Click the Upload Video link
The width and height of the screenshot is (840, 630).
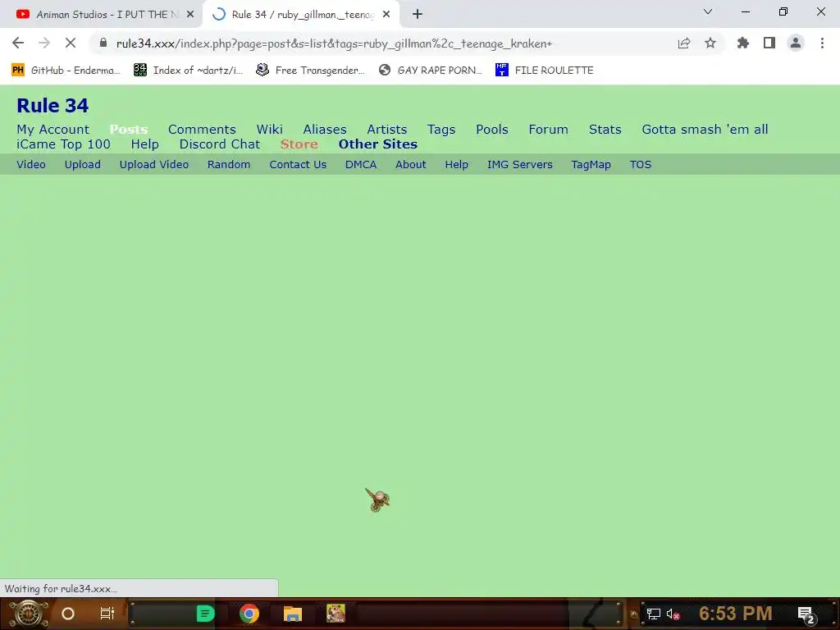click(153, 164)
